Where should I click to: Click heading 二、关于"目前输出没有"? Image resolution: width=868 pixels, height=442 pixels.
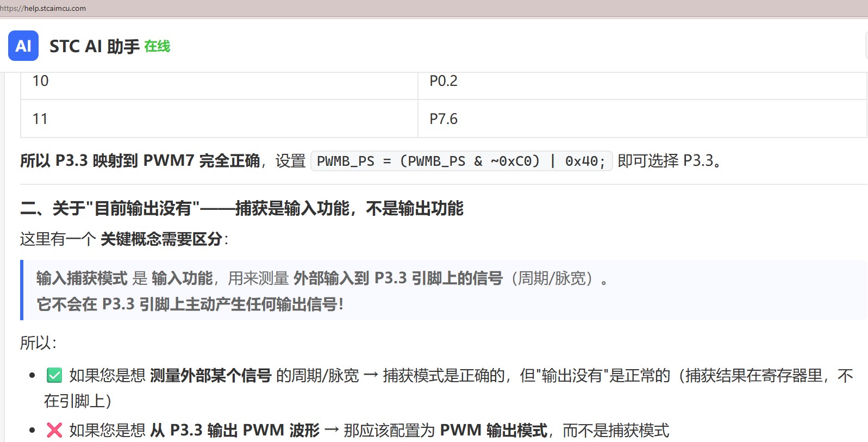[x=242, y=208]
